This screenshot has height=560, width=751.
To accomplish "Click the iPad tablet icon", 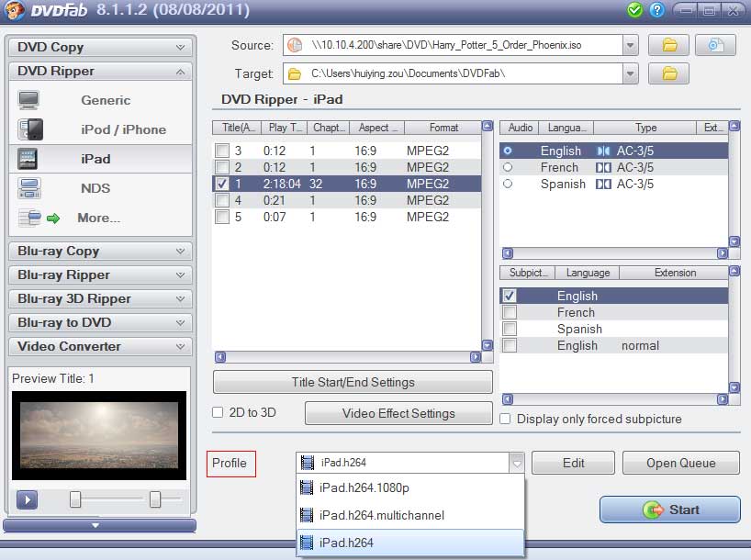I will point(28,159).
